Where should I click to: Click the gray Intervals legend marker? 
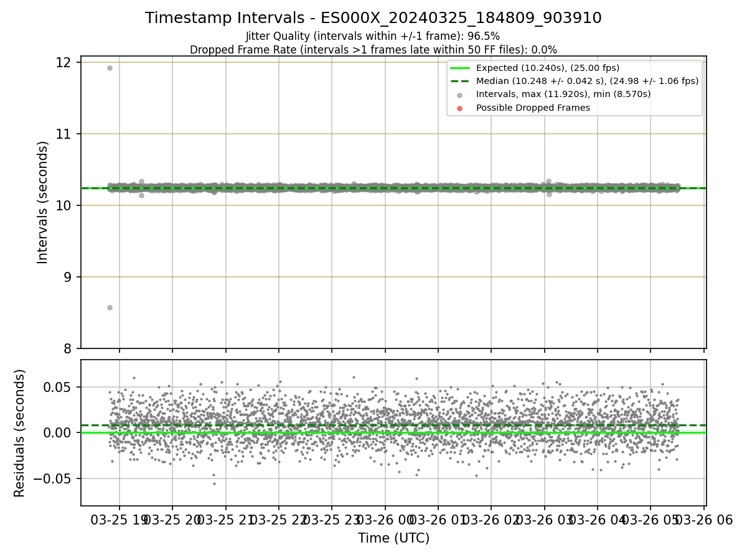[459, 95]
